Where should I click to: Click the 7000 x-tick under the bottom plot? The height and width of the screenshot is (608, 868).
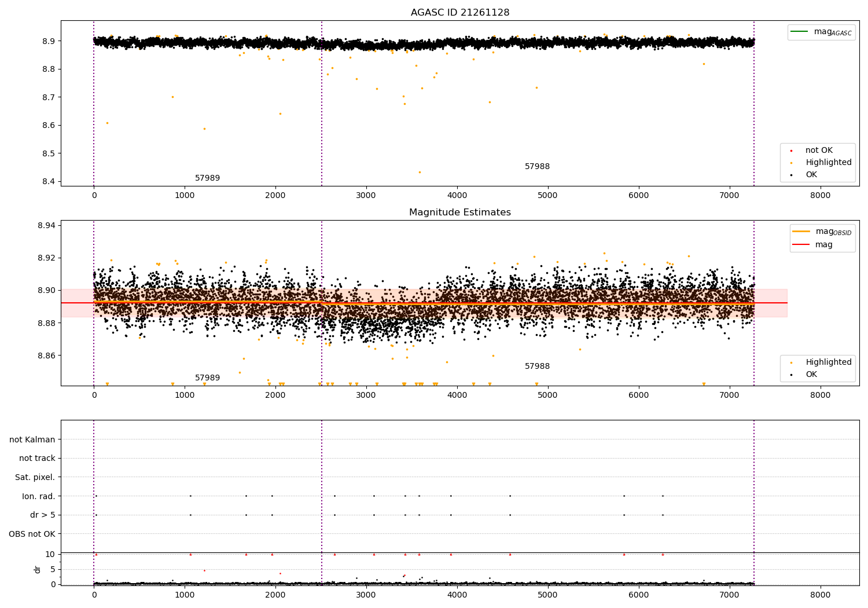coord(730,595)
